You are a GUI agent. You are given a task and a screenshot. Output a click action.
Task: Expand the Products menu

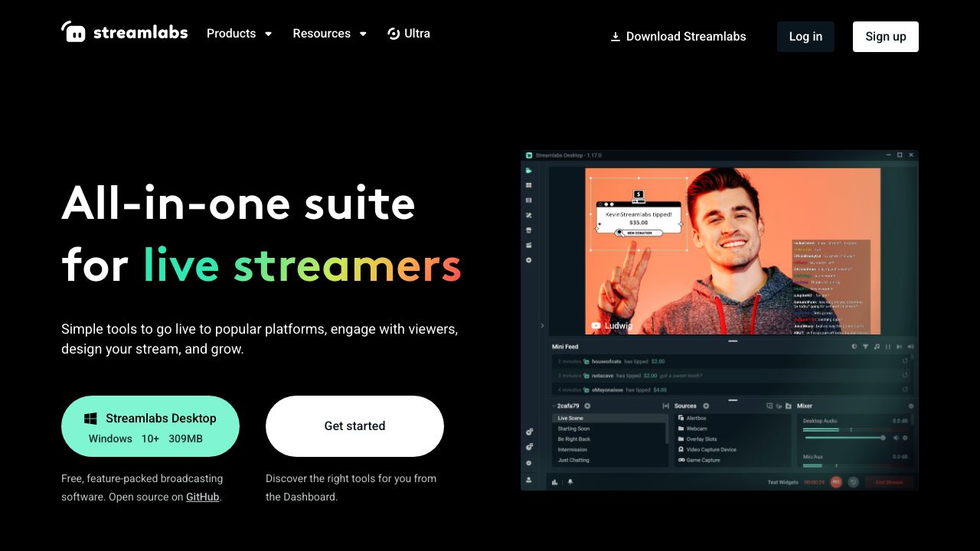click(240, 34)
